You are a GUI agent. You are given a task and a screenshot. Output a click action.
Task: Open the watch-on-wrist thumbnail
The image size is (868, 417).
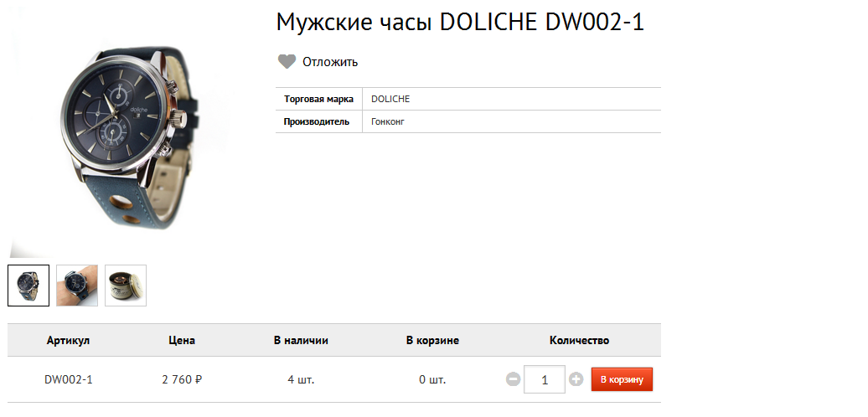77,286
